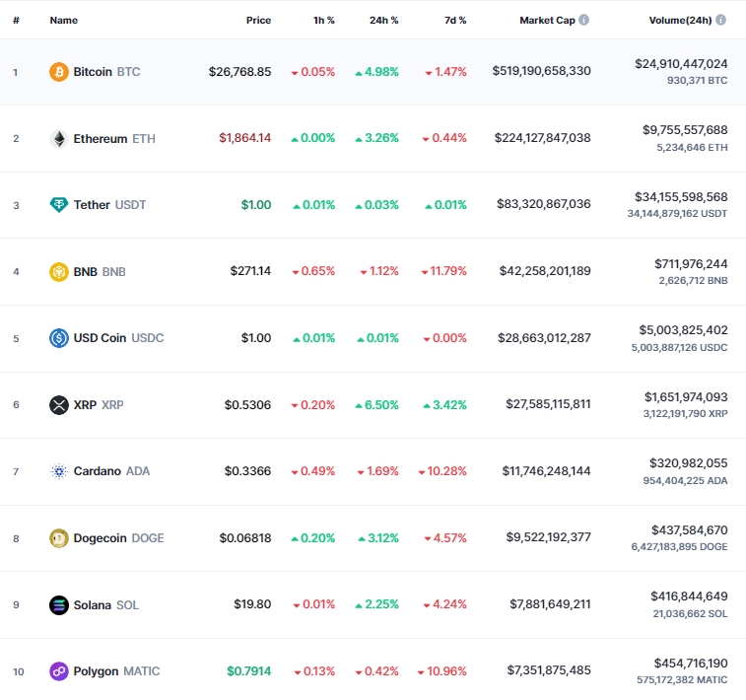Click the BNB coin logo icon
This screenshot has width=746, height=700.
click(x=59, y=272)
